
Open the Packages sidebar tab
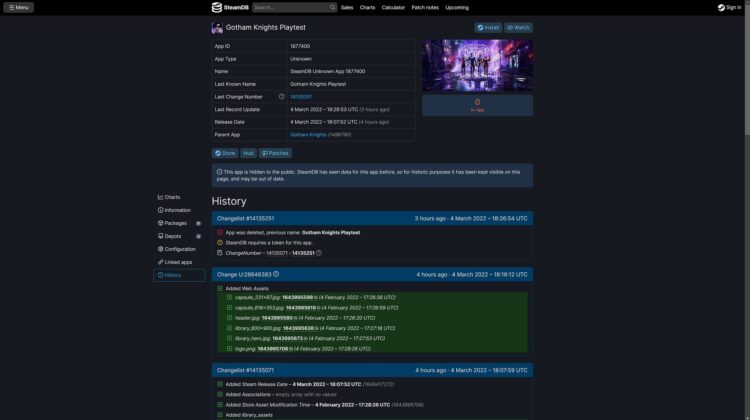(179, 223)
